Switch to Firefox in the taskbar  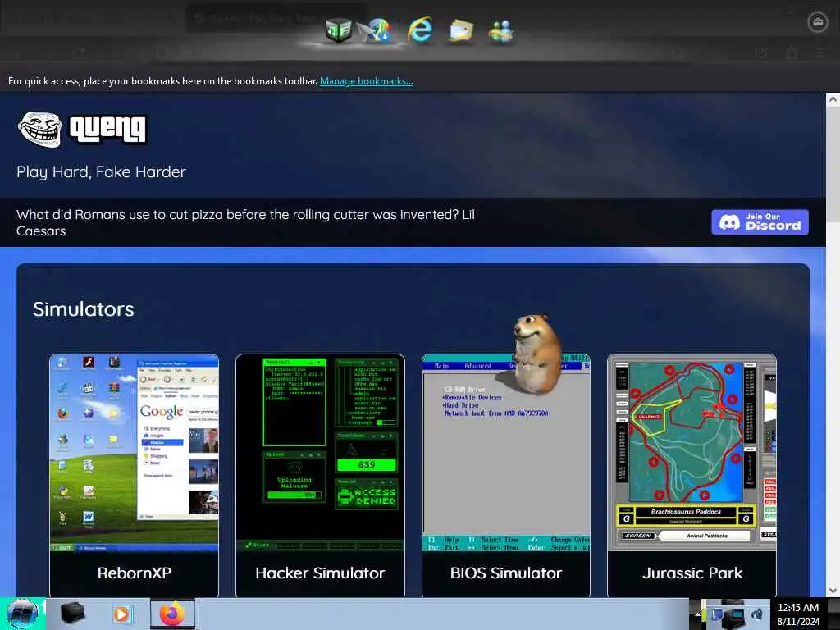(x=172, y=614)
